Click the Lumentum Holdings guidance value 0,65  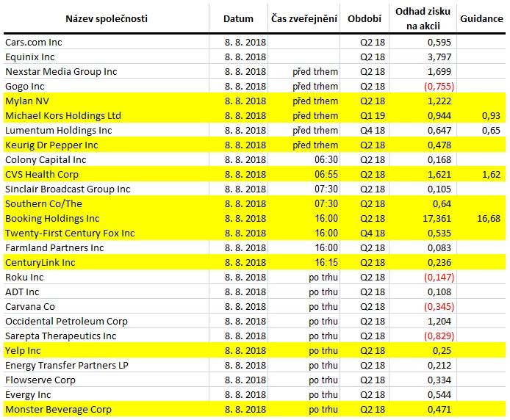point(491,131)
